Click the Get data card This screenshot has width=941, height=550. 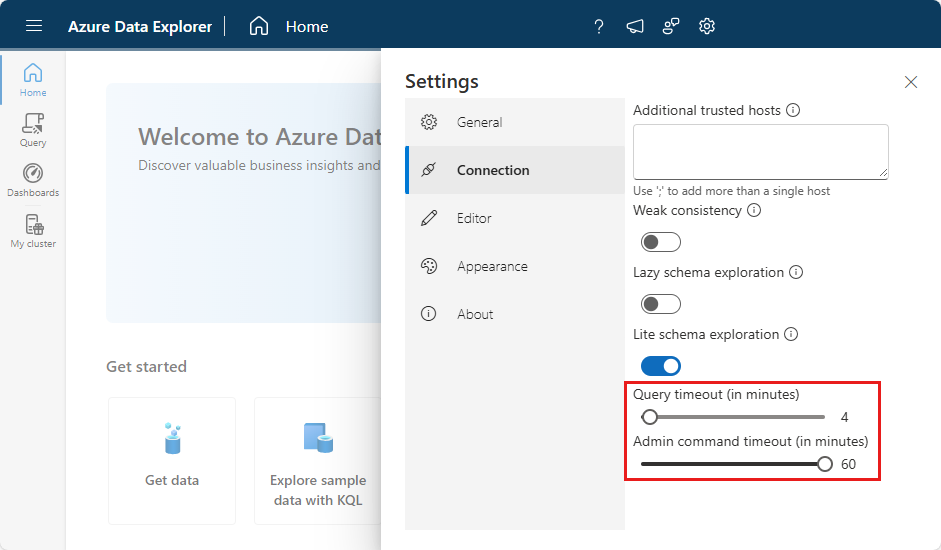pos(172,460)
